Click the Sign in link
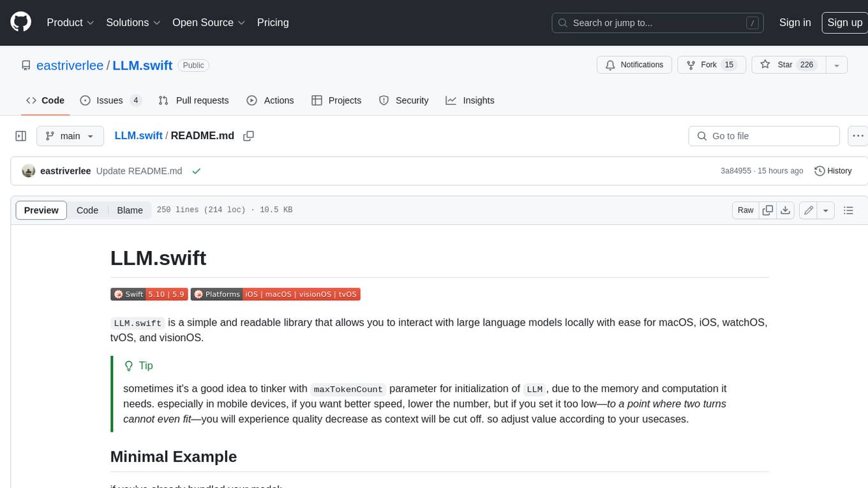The height and width of the screenshot is (488, 868). (x=795, y=22)
